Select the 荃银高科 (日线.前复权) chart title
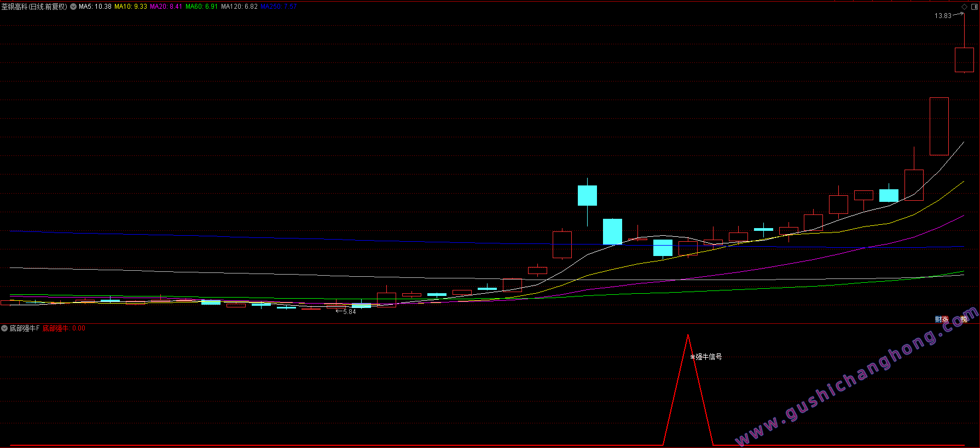The height and width of the screenshot is (448, 980). pyautogui.click(x=34, y=7)
